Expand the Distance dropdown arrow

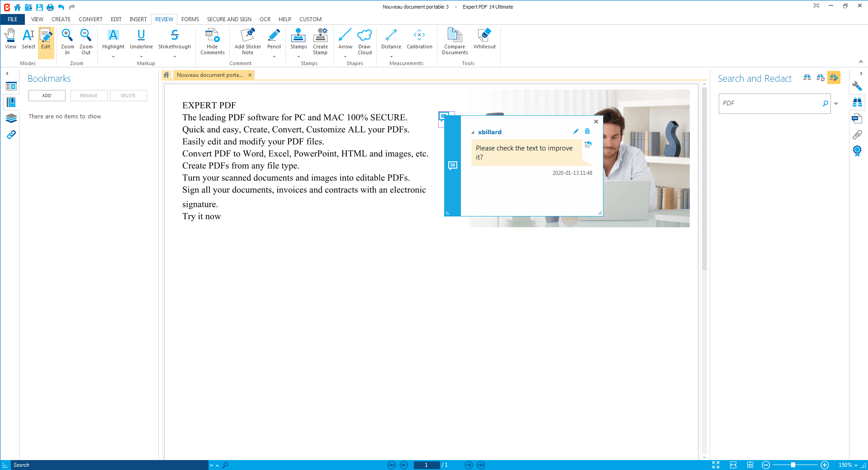[391, 57]
